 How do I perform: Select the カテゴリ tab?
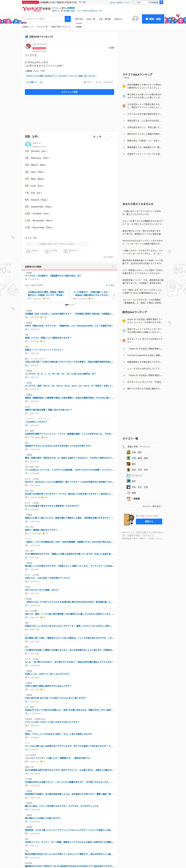[x=79, y=19]
